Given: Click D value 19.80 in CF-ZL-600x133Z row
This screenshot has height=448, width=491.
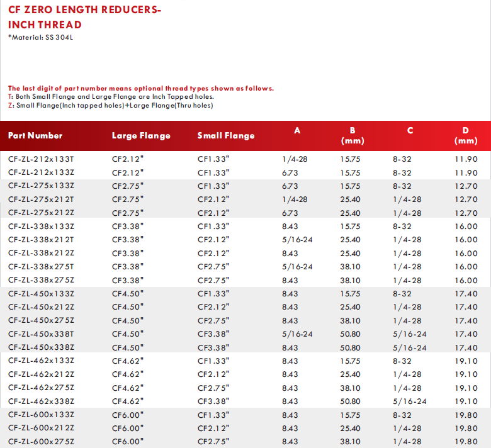Looking at the screenshot, I should click(x=466, y=415).
